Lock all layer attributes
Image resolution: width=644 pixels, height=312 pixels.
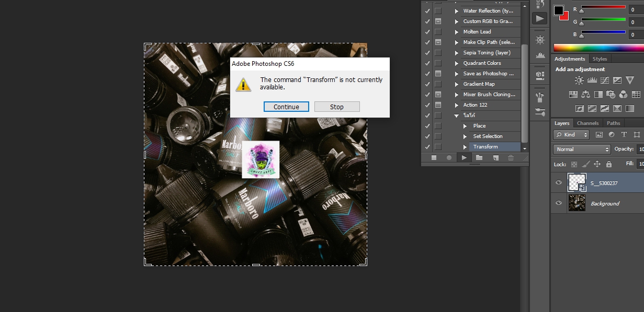pyautogui.click(x=608, y=164)
